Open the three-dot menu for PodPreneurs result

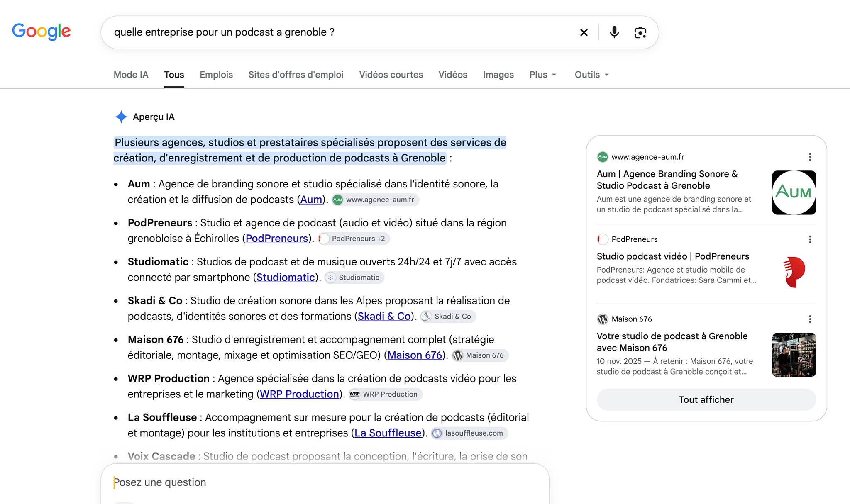810,239
